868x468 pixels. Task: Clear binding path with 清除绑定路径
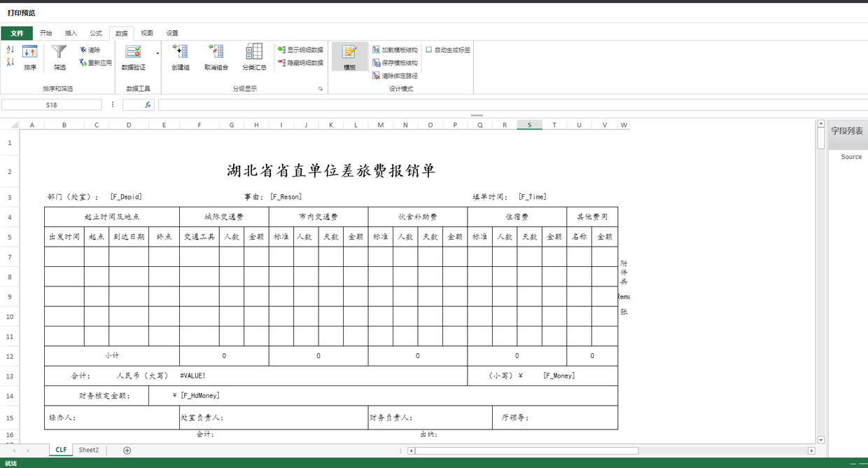click(395, 76)
